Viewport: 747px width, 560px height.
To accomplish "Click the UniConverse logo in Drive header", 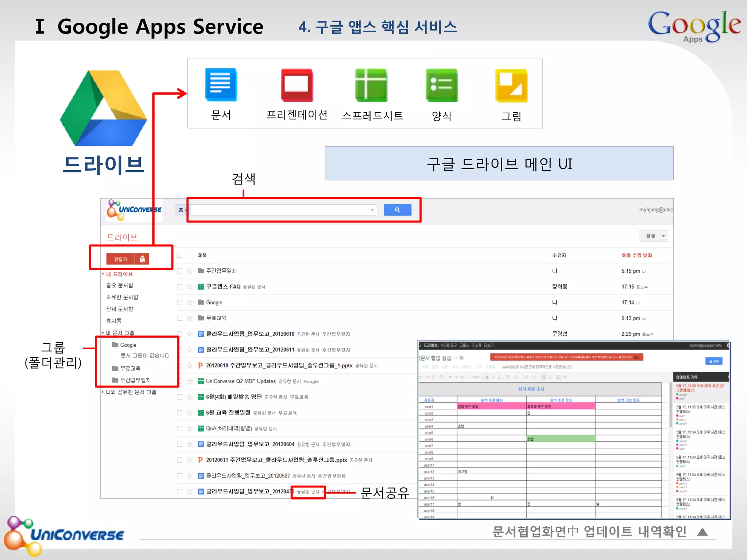I will tap(134, 210).
